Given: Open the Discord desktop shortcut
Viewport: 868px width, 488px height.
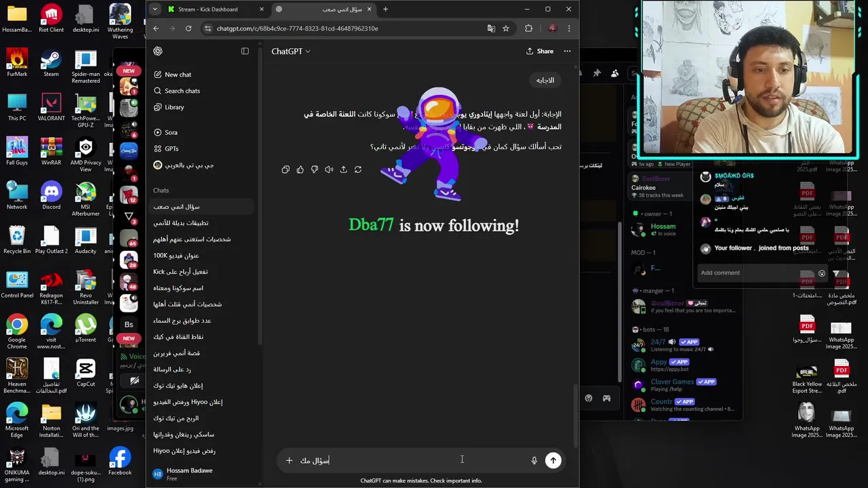Looking at the screenshot, I should [x=51, y=195].
